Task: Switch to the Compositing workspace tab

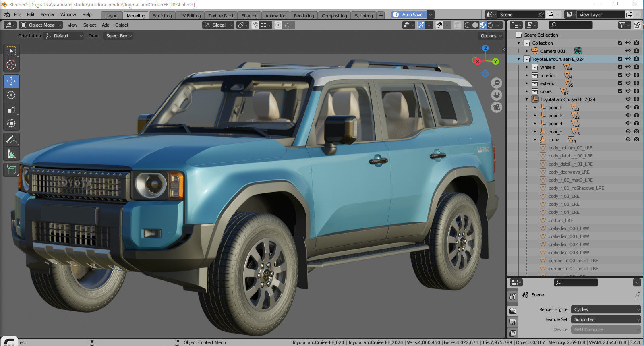Action: 334,16
